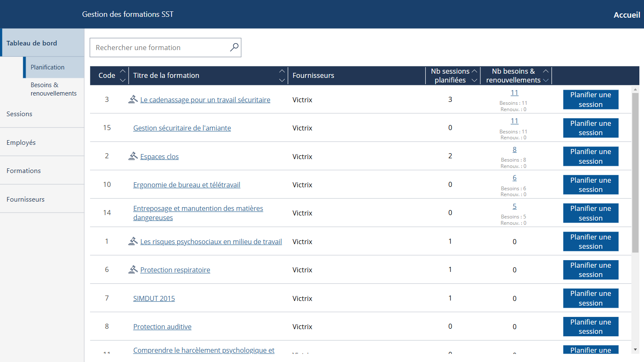This screenshot has height=362, width=644.
Task: Open SIMDUT 2015 formation link
Action: 154,298
